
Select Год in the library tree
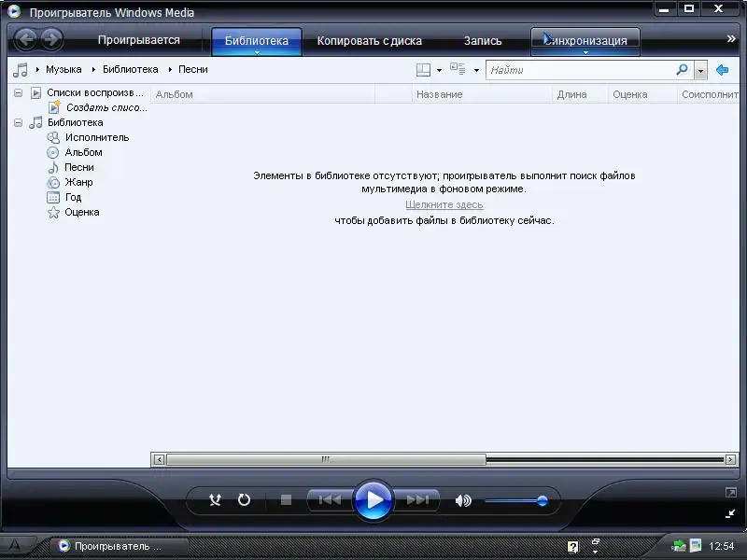pos(74,197)
